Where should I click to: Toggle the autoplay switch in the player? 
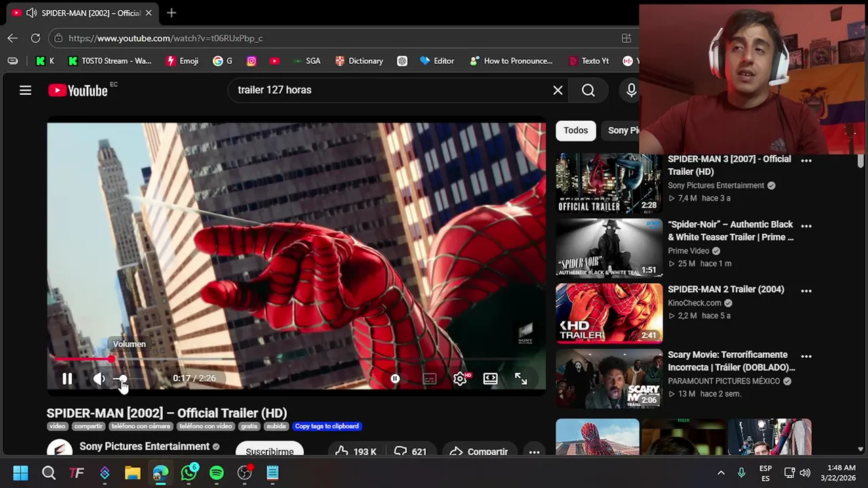[x=395, y=379]
